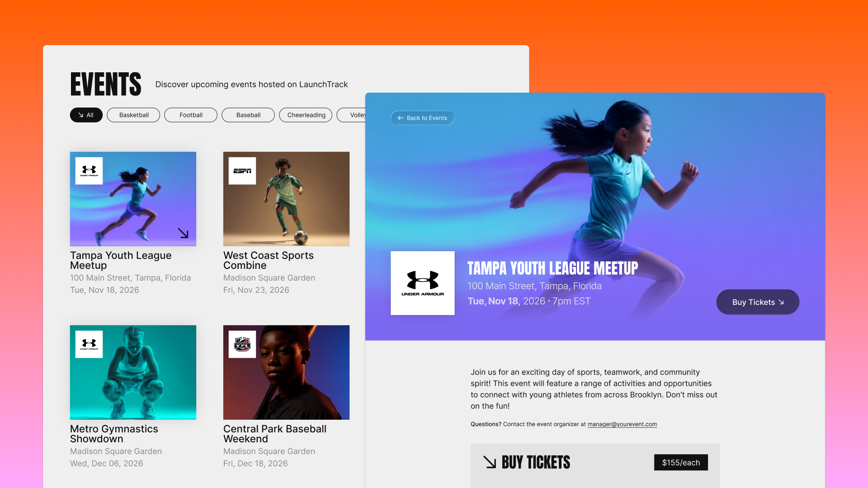The height and width of the screenshot is (488, 868).
Task: Click the YFL logo on Central Park card
Action: [242, 344]
